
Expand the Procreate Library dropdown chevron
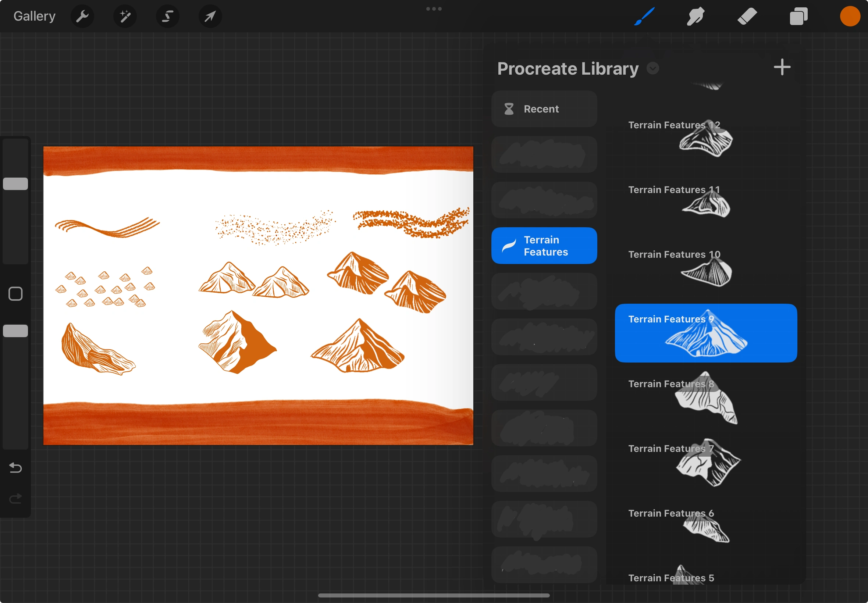click(x=652, y=68)
